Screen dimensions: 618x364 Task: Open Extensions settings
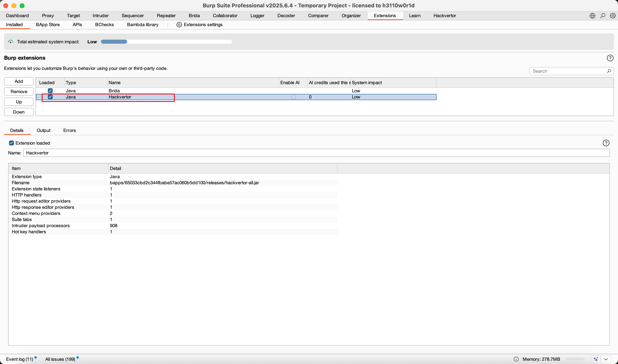(199, 25)
